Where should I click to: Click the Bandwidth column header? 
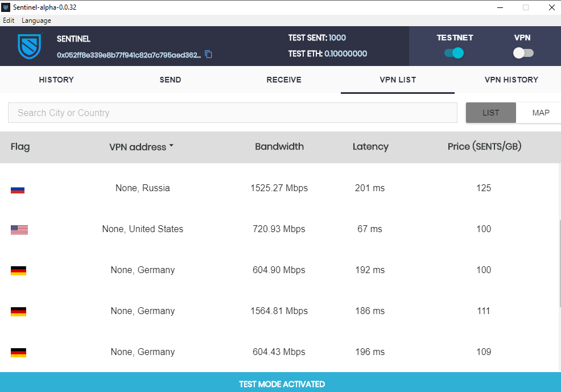279,147
